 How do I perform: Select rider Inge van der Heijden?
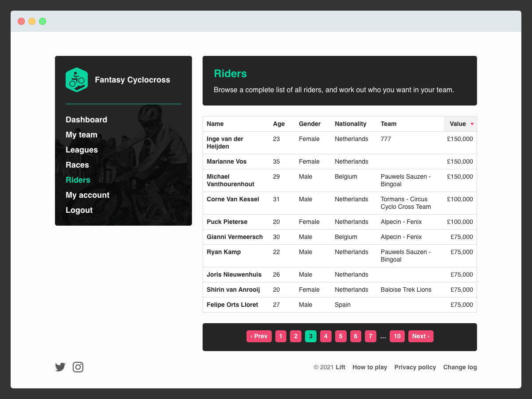[x=225, y=143]
